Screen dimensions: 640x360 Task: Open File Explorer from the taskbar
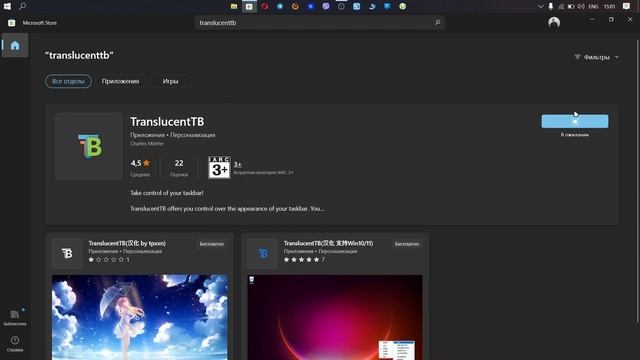234,6
